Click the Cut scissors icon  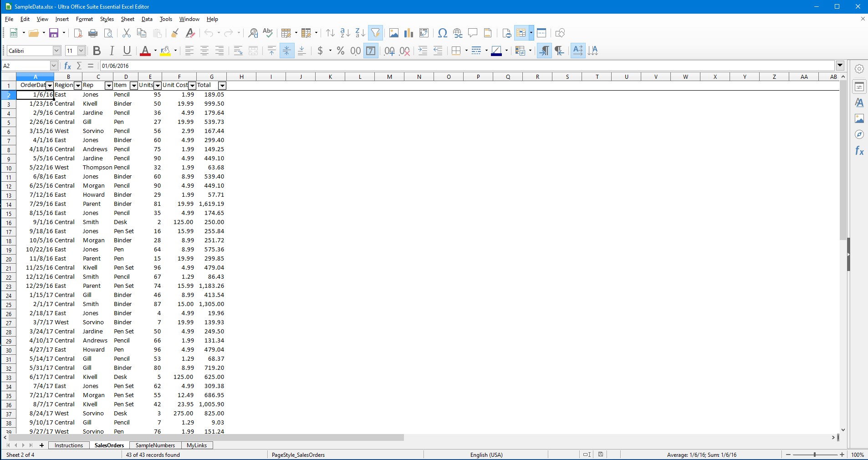point(127,33)
